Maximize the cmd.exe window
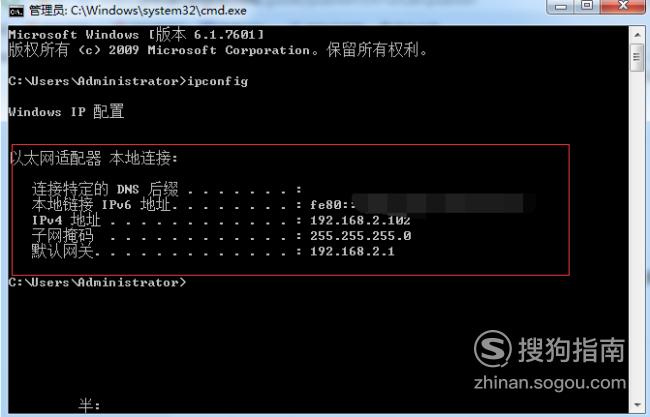650x417 pixels. [x=587, y=7]
